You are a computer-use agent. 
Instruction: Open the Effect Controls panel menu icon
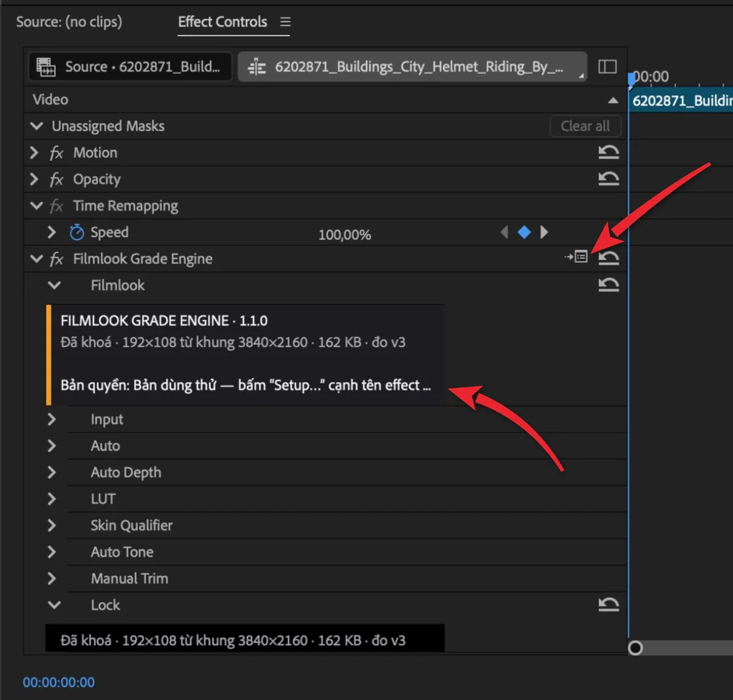(x=285, y=22)
